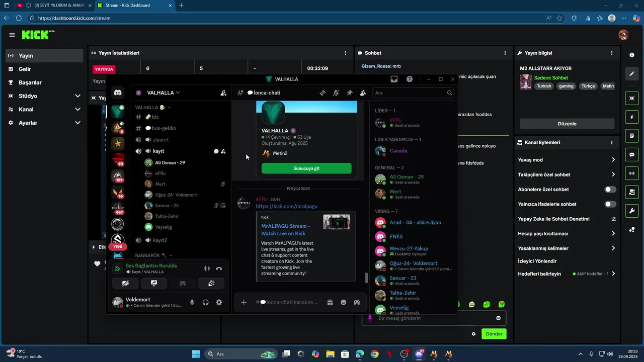644x362 pixels.
Task: Toggle Discord camera button in voice panel
Action: tap(125, 283)
